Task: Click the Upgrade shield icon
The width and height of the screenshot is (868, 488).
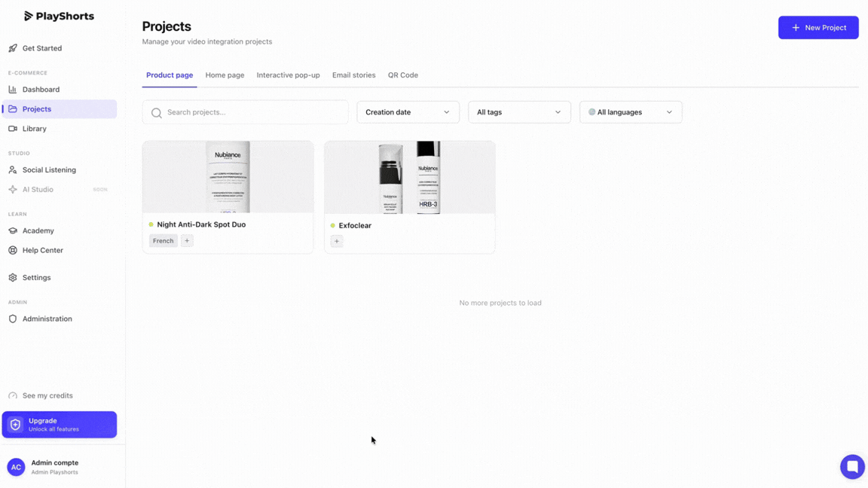Action: (x=16, y=425)
